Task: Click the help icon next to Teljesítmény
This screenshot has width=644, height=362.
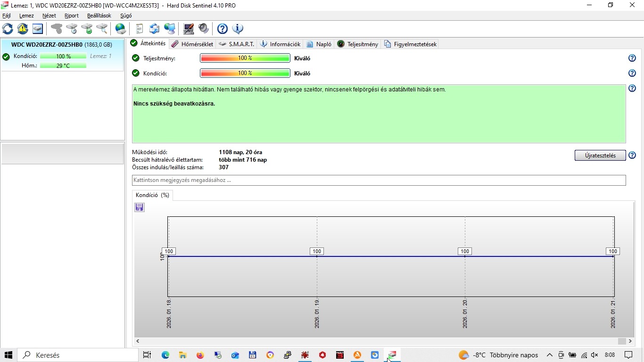Action: [x=632, y=58]
